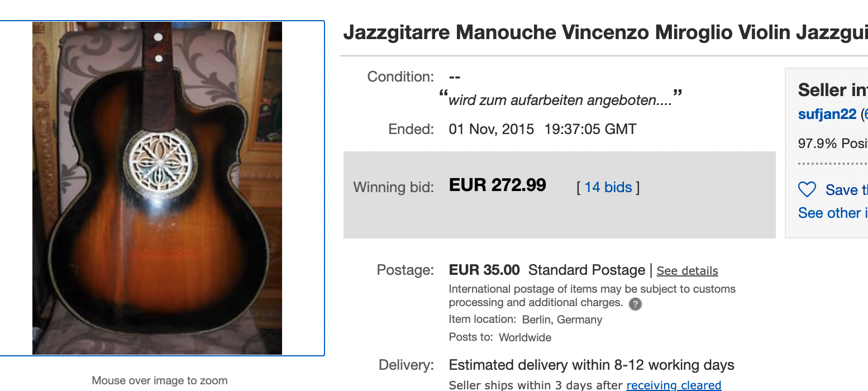Viewport: 868px width, 391px height.
Task: Click See details for postage
Action: pyautogui.click(x=687, y=271)
